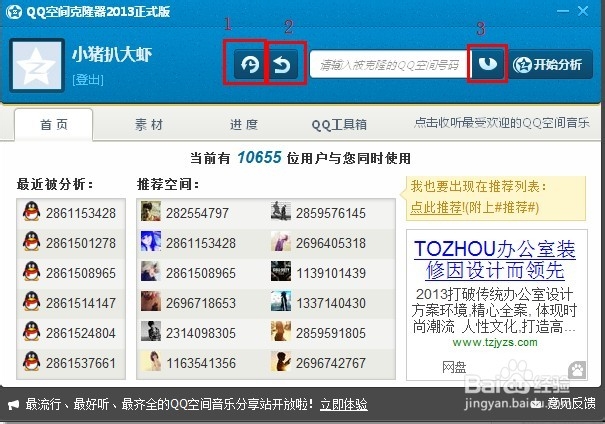Viewport: 605px width, 424px height.
Task: Click avatar thumbnail of 282554797
Action: point(151,211)
